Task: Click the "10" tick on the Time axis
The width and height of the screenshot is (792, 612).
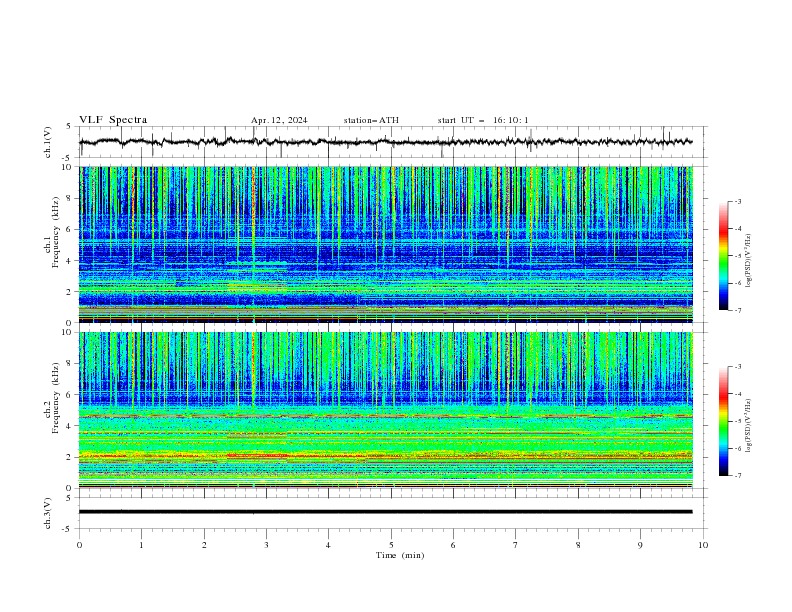Action: pos(703,545)
